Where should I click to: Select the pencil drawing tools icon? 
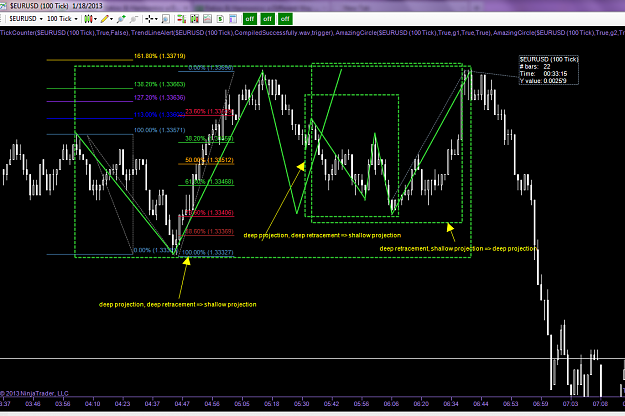click(x=104, y=19)
